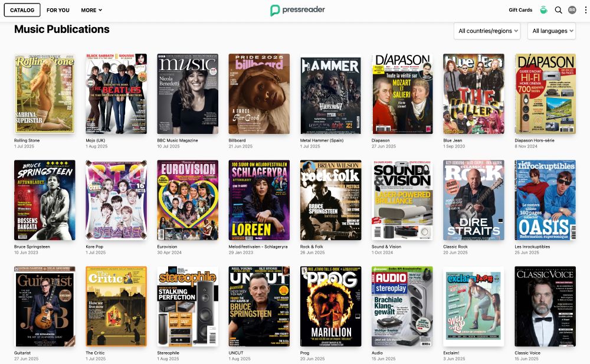Open the All countries/regions dropdown
Screen dimensions: 590x364
(487, 31)
